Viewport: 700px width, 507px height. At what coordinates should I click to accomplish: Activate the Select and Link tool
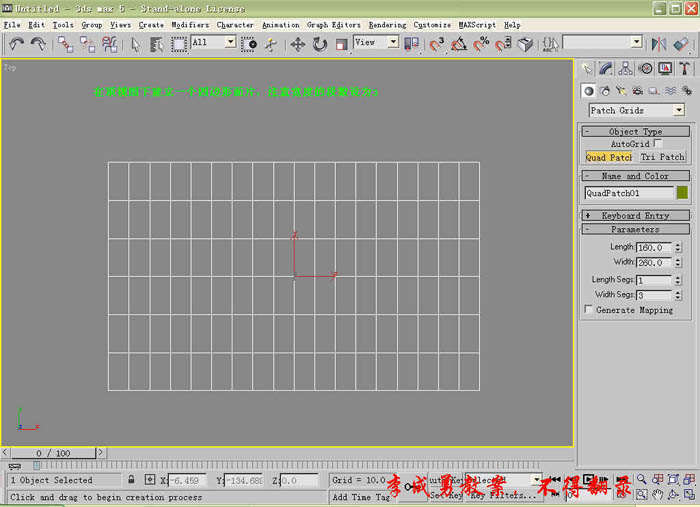(x=66, y=44)
